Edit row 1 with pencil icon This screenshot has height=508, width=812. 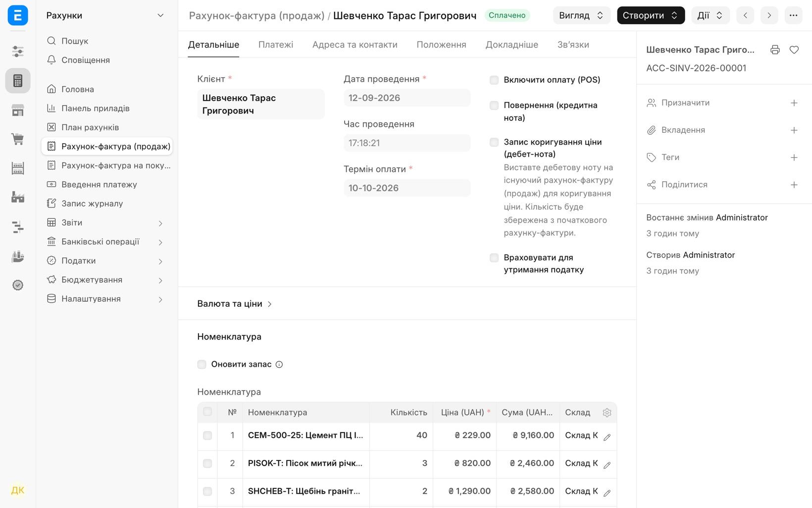point(607,437)
